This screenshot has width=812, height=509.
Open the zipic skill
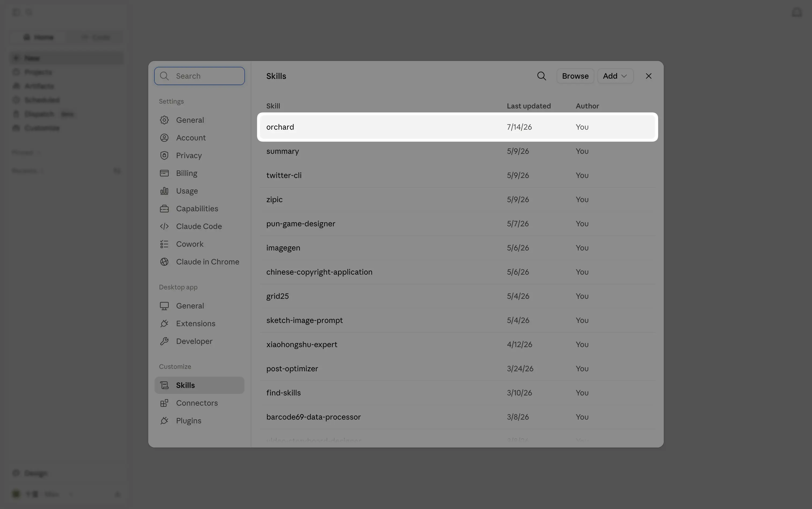coord(458,200)
